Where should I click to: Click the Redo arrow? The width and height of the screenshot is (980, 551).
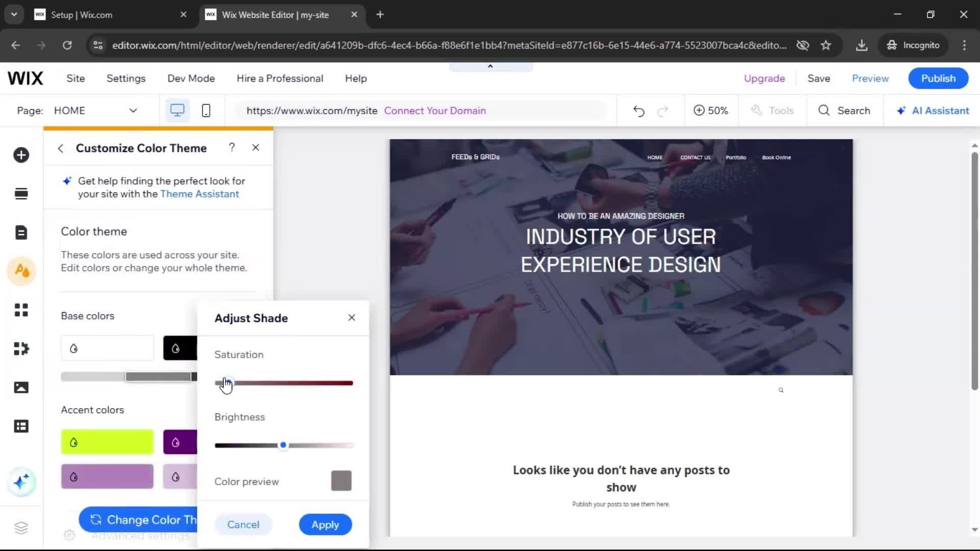pos(663,111)
